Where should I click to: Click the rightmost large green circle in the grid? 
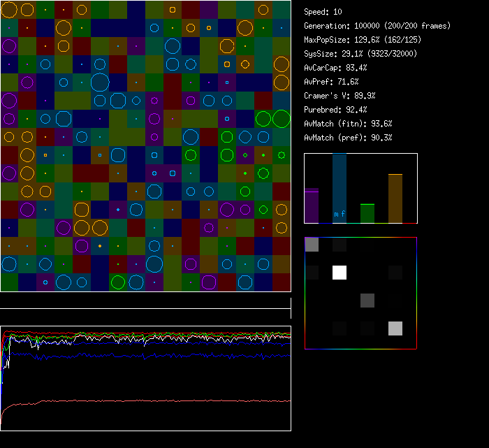282,119
